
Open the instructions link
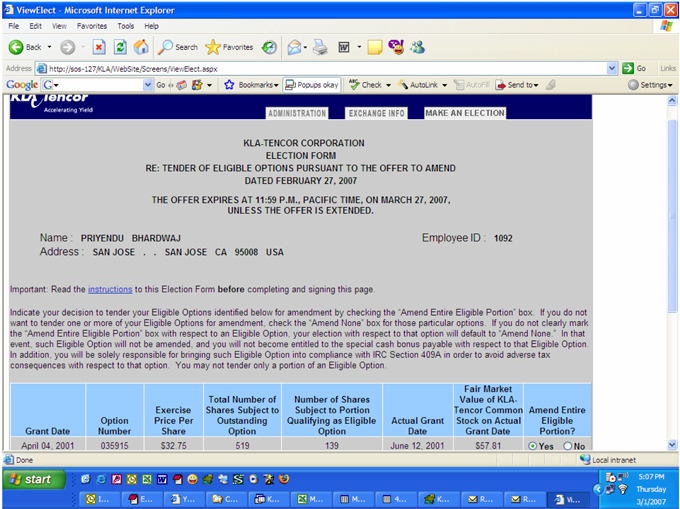[109, 289]
